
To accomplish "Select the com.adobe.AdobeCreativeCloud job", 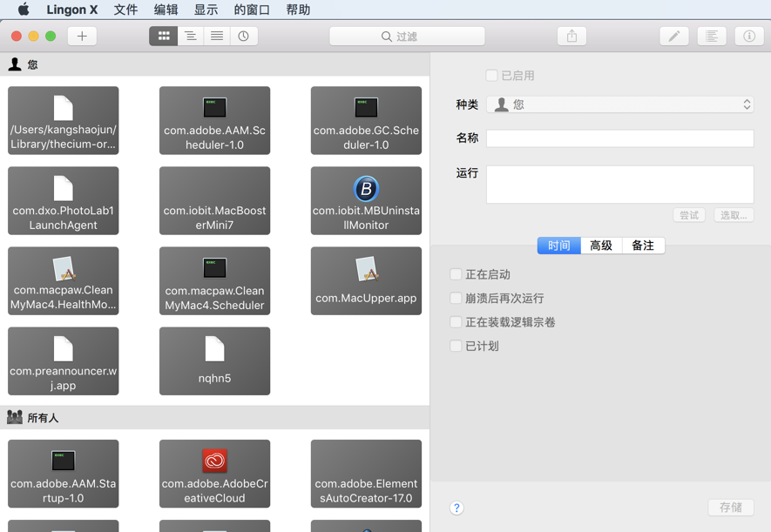I will [214, 474].
